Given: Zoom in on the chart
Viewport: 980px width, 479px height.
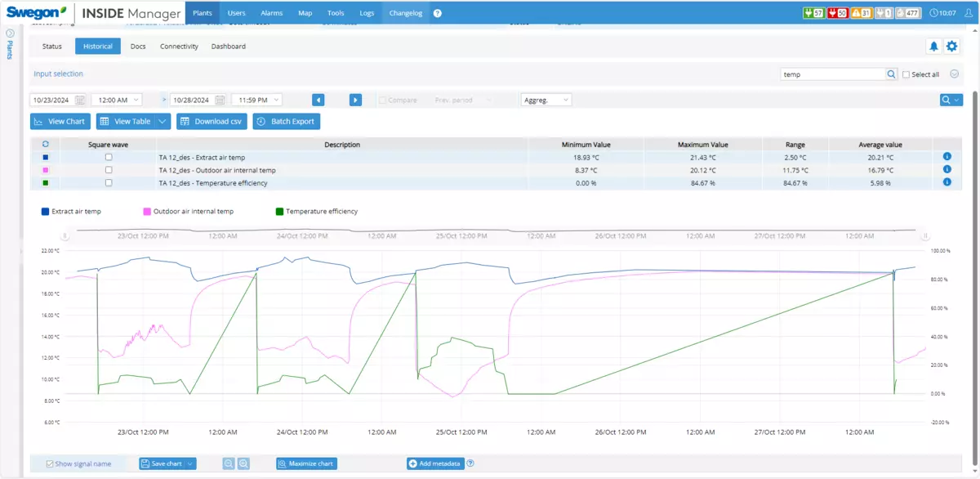Looking at the screenshot, I should pos(243,463).
